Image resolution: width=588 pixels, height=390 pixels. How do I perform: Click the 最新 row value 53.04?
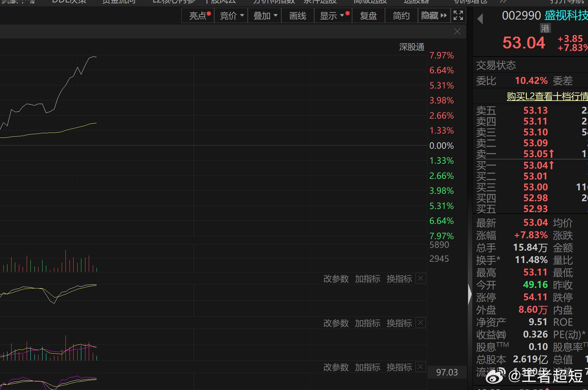pos(536,222)
